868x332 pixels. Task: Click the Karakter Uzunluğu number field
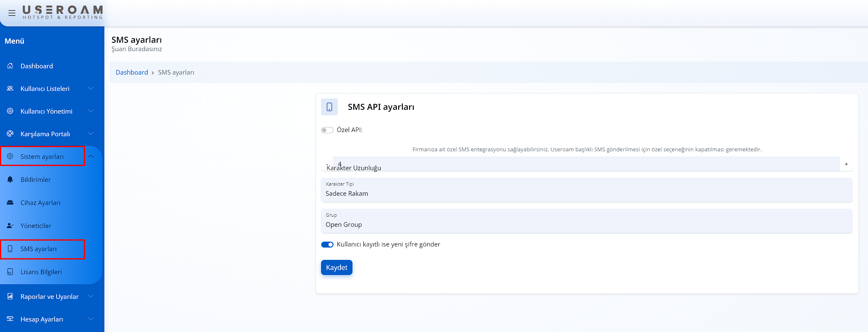[x=587, y=163]
